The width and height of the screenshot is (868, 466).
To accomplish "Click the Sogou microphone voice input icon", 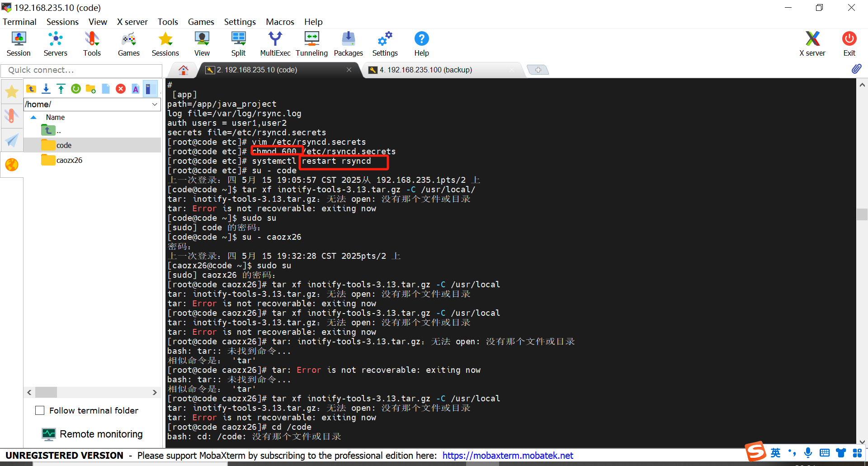I will [808, 453].
